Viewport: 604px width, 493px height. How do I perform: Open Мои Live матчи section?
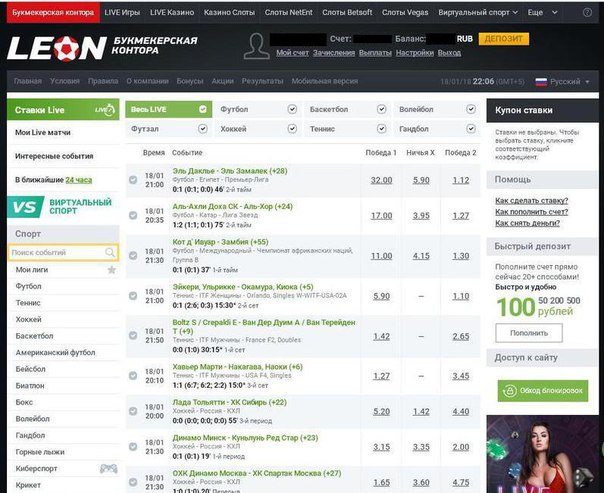click(43, 132)
